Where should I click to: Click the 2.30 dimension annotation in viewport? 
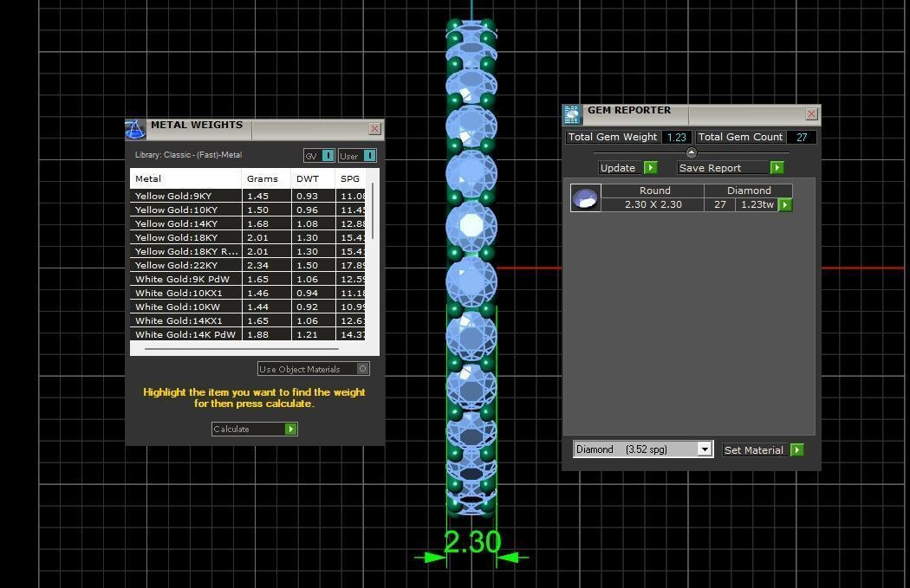[472, 541]
